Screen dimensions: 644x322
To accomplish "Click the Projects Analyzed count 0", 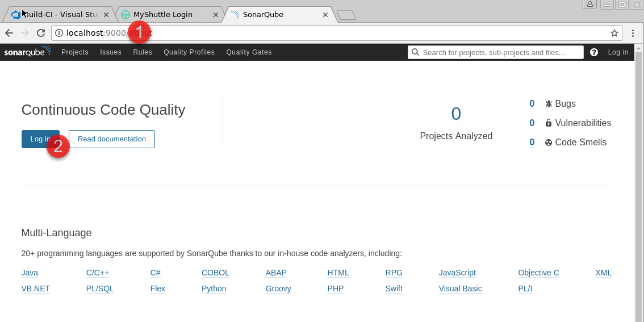I will coord(456,114).
